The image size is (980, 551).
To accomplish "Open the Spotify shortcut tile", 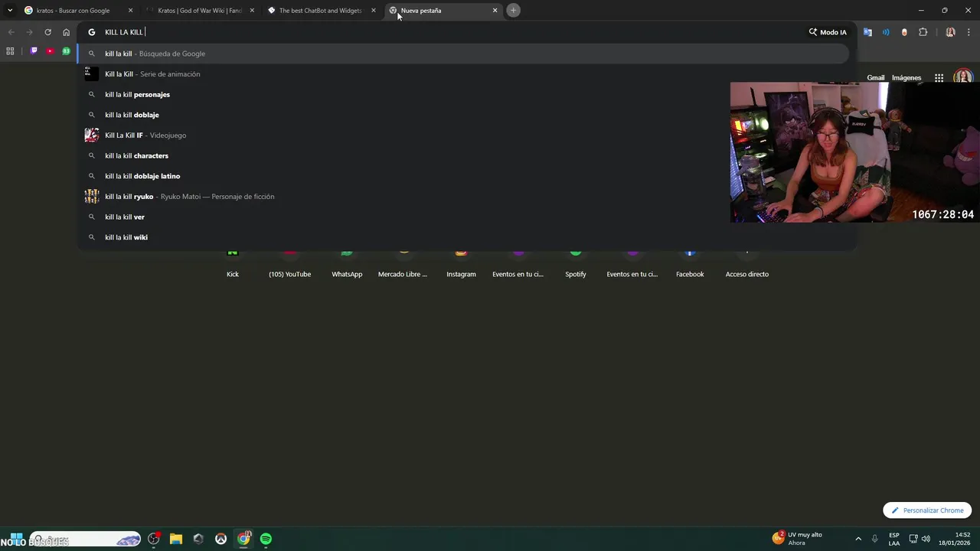I will [x=576, y=265].
